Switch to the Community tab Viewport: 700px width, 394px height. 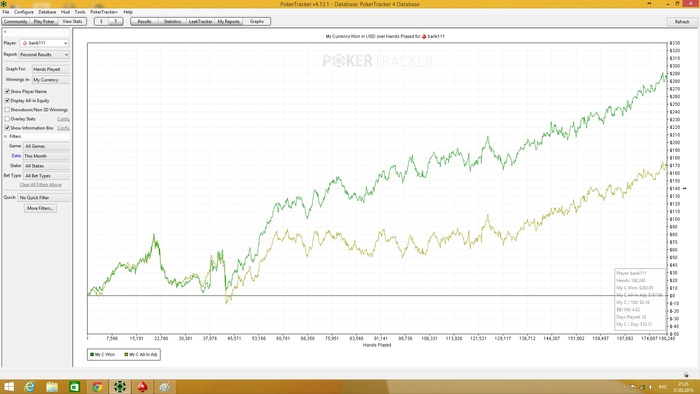point(16,21)
